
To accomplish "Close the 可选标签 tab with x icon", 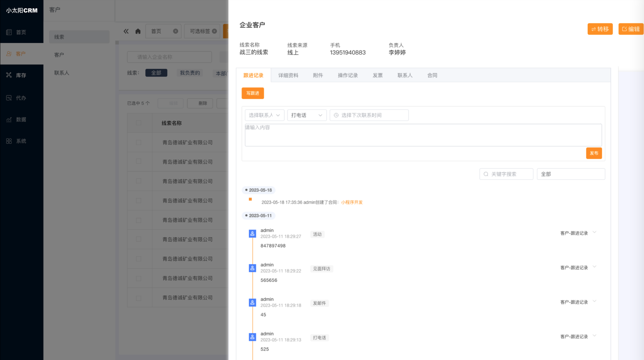I will pos(214,31).
